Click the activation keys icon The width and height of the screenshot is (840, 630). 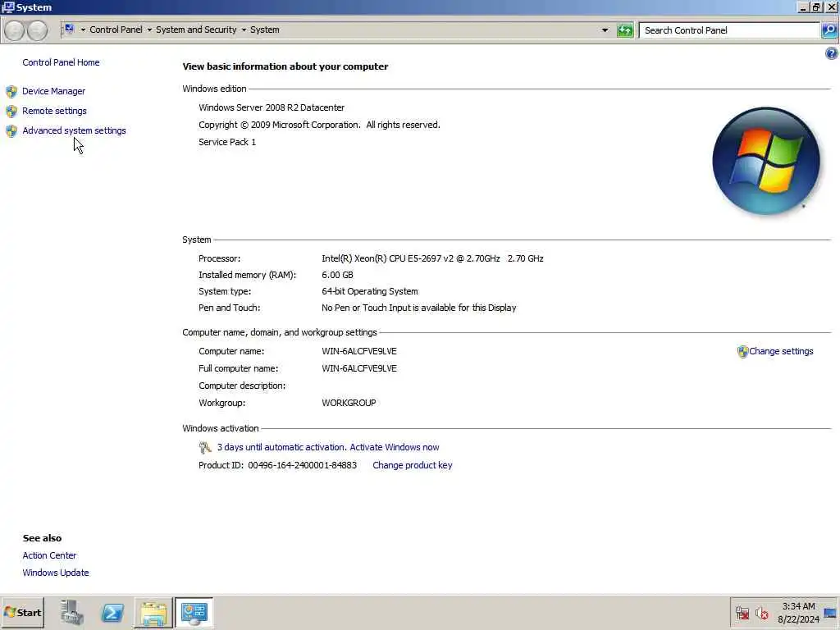204,447
